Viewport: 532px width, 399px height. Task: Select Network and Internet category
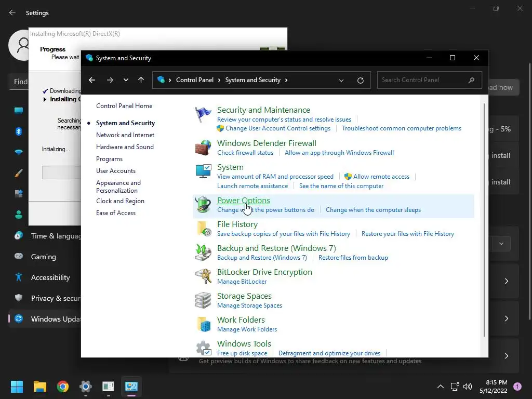125,135
